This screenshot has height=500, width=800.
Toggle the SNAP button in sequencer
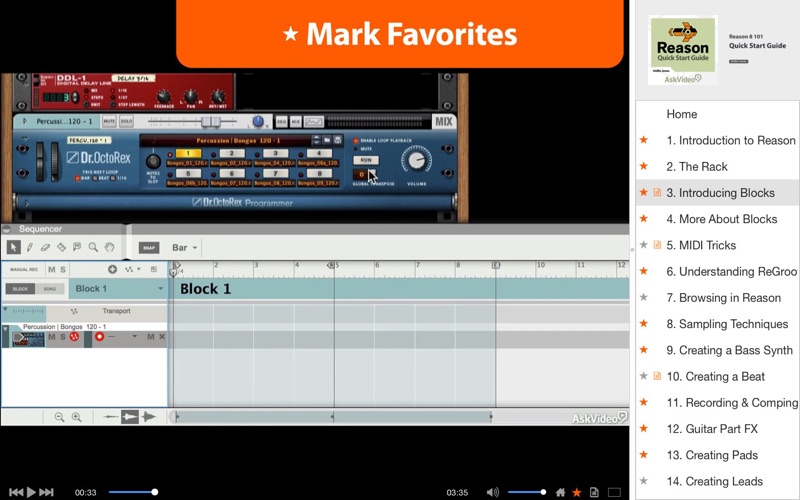149,247
